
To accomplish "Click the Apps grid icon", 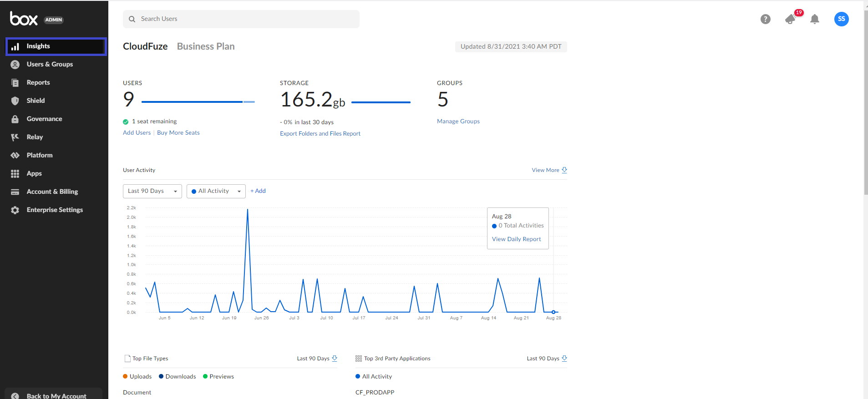I will 15,174.
